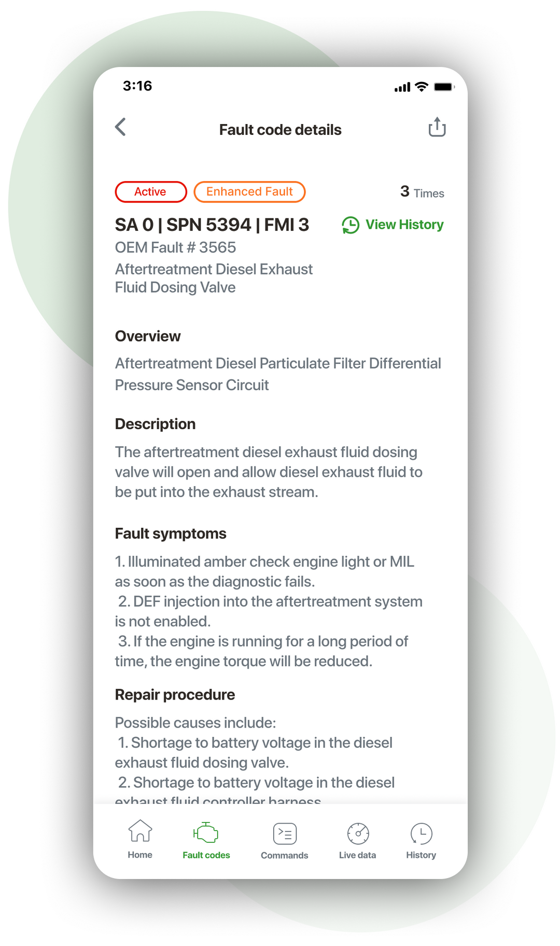Image resolution: width=560 pixels, height=946 pixels.
Task: Toggle the Enhanced Fault badge
Action: click(x=249, y=191)
